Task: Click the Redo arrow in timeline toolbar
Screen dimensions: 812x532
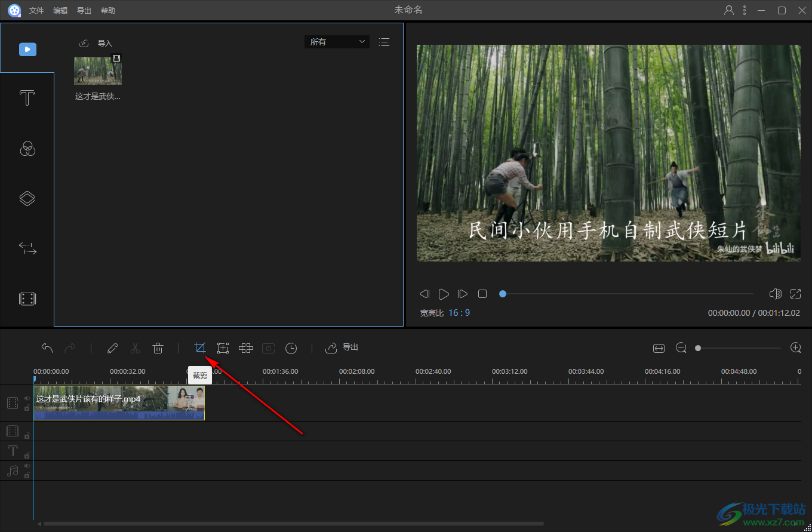Action: click(x=70, y=348)
